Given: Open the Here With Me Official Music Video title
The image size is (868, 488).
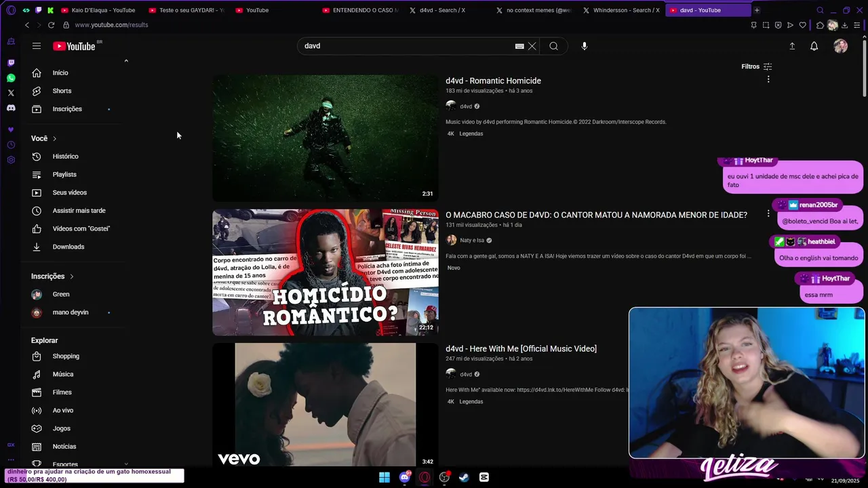Looking at the screenshot, I should 521,348.
